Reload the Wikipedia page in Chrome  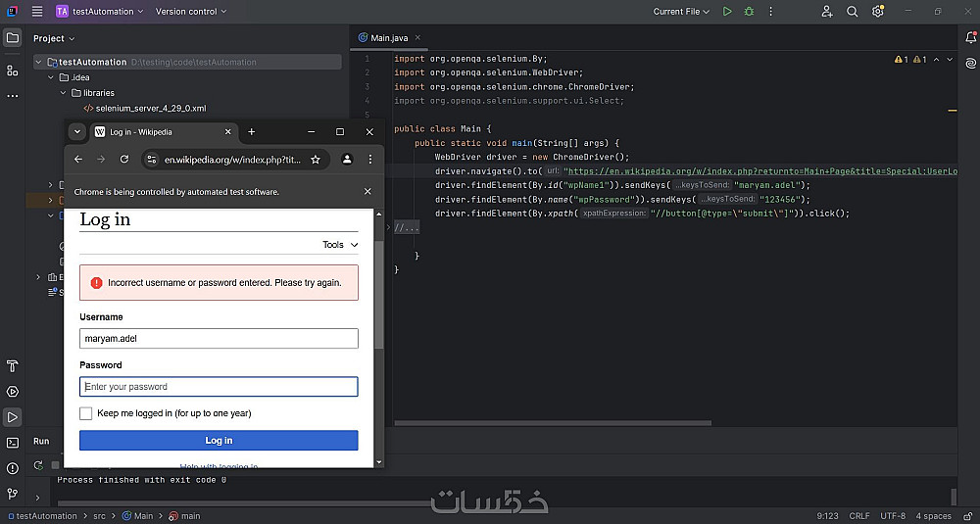click(124, 160)
